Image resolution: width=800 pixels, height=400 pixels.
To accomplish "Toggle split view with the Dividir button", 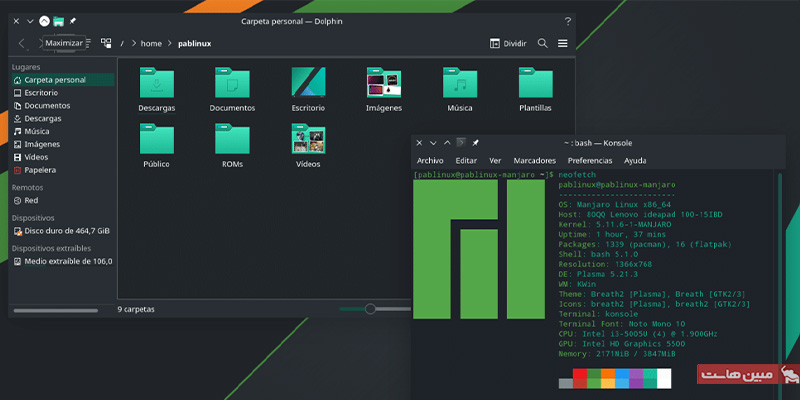I will pyautogui.click(x=508, y=43).
